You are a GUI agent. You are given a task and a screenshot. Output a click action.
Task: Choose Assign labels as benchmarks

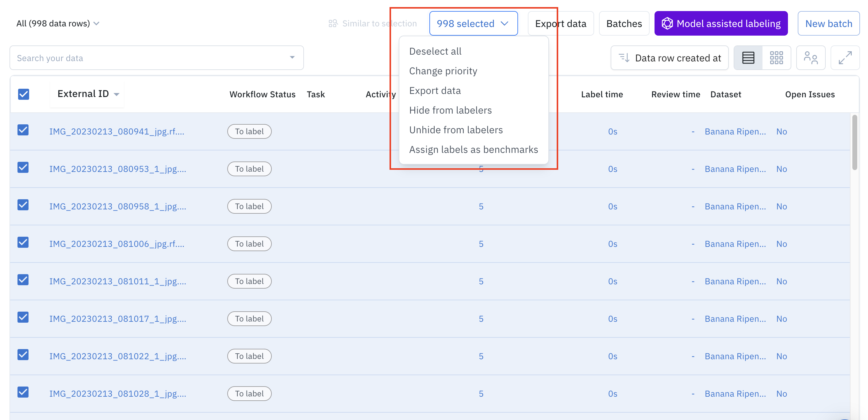point(474,149)
